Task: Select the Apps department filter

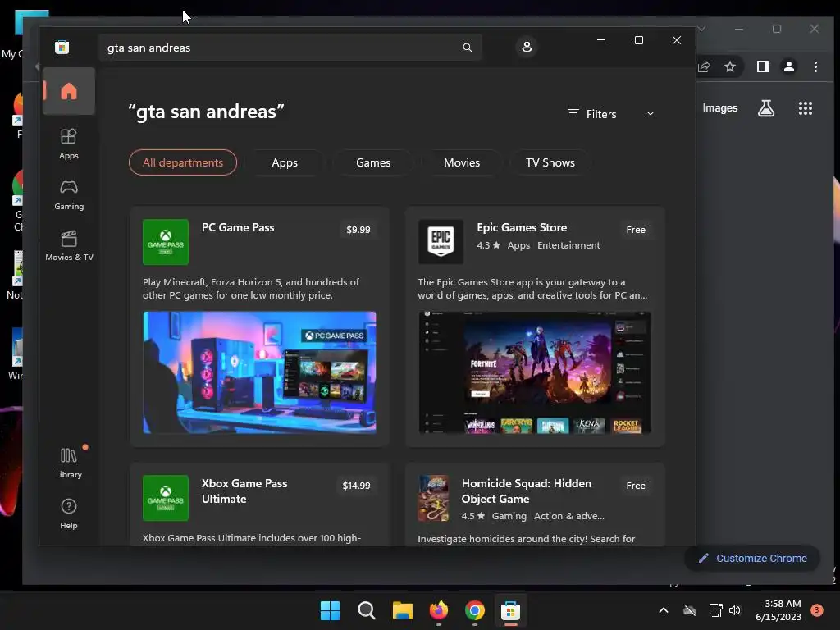Action: tap(285, 162)
